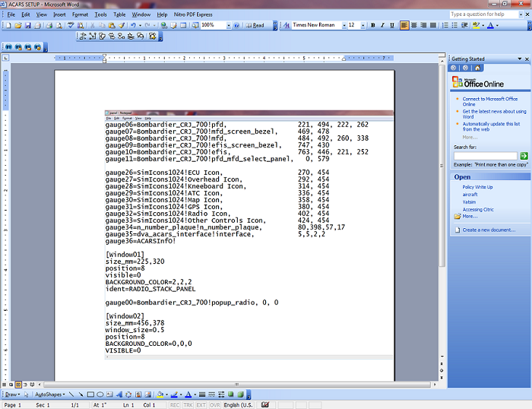
Task: Switch to Reading layout with Read button
Action: click(x=255, y=25)
